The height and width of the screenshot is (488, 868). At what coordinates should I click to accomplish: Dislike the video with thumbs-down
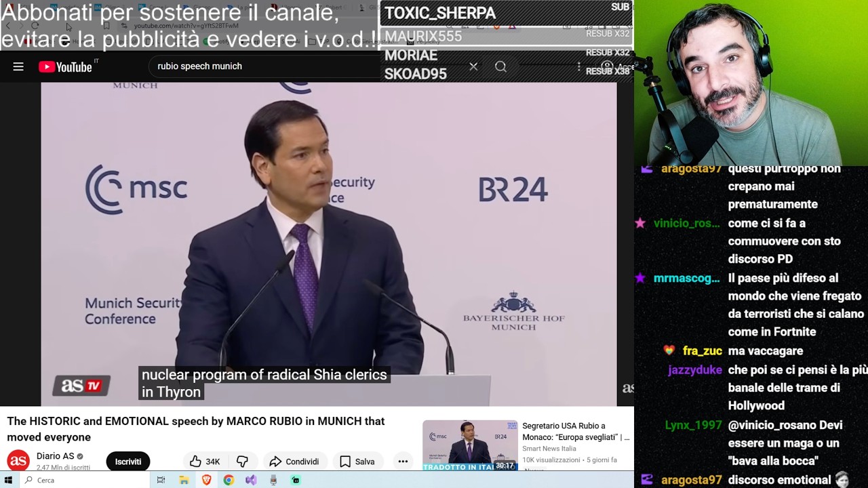tap(242, 462)
